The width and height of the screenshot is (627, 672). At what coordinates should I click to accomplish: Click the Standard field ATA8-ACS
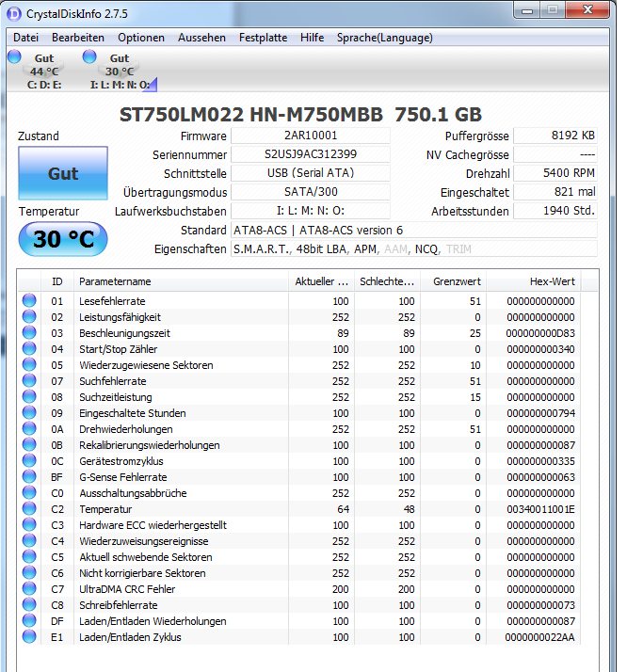pos(414,231)
